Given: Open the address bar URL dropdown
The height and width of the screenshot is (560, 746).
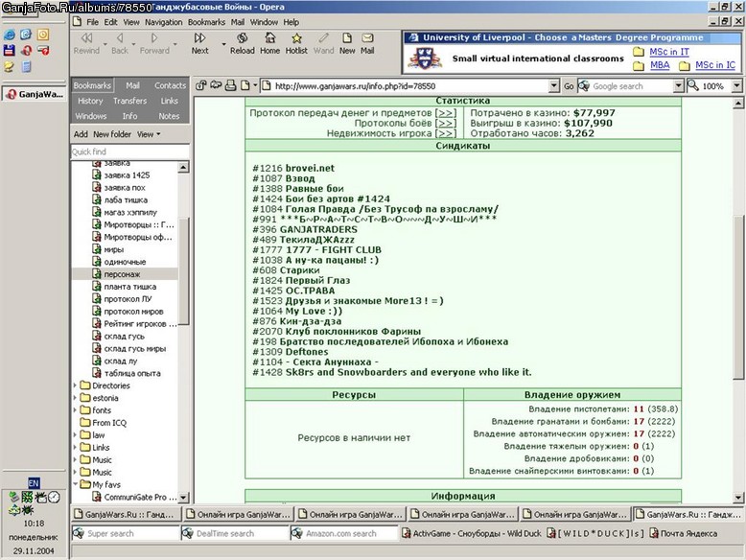Looking at the screenshot, I should pos(554,86).
